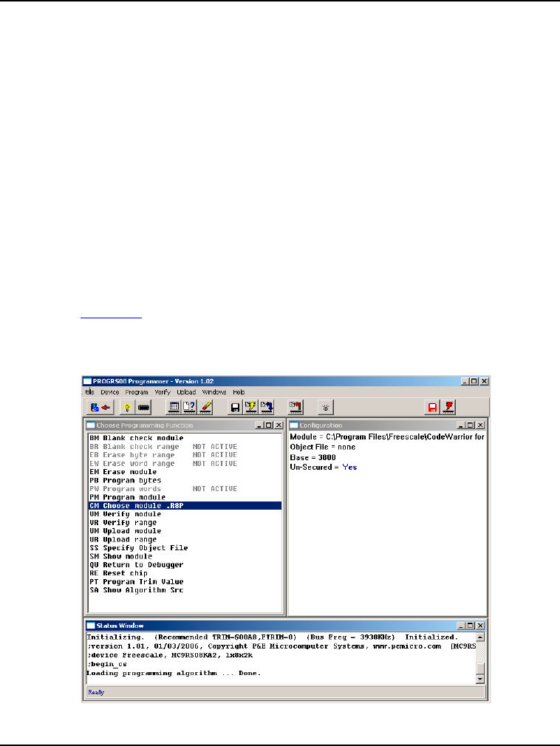Image resolution: width=560 pixels, height=746 pixels.
Task: Click 'Object File = none' in Configuration
Action: tap(323, 447)
